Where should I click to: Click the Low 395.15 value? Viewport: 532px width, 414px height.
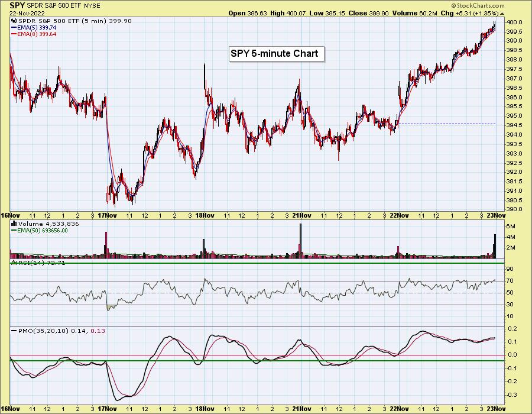click(327, 13)
